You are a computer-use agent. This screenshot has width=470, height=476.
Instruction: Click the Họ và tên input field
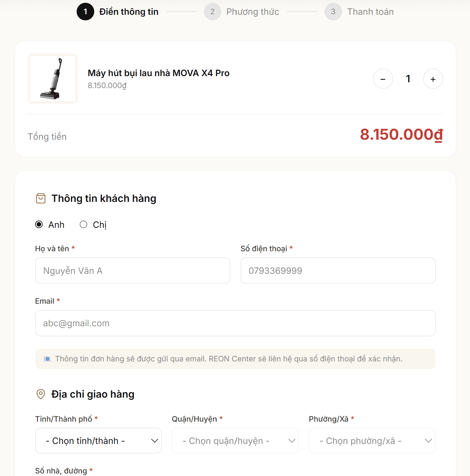[133, 270]
